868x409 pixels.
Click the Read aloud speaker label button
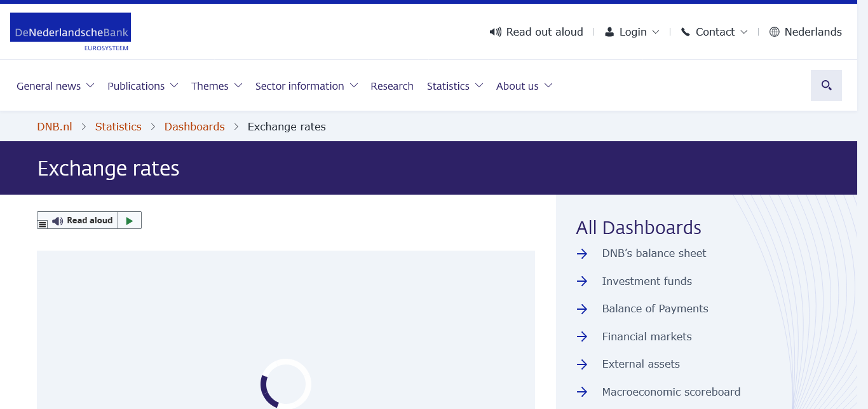[x=83, y=221]
